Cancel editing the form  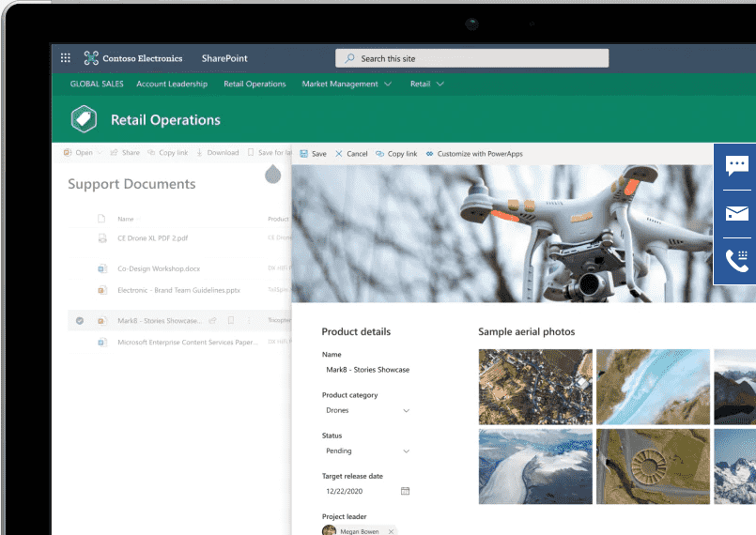pos(351,154)
